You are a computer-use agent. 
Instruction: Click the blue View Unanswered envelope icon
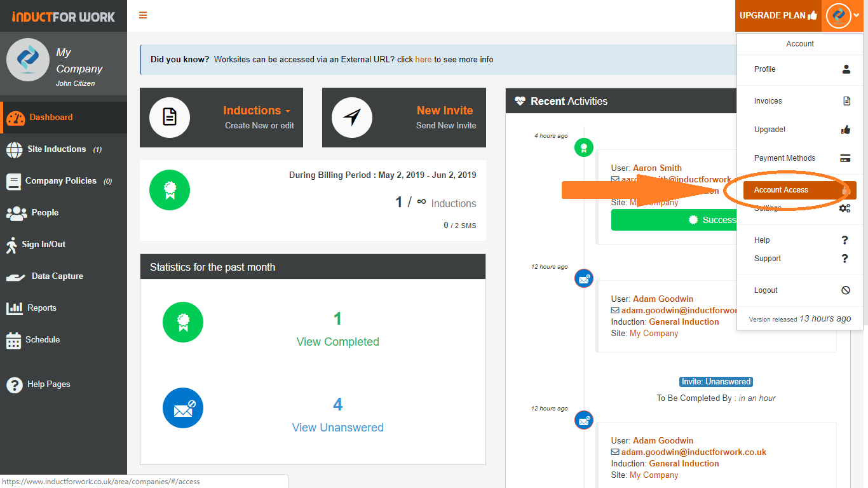[183, 408]
